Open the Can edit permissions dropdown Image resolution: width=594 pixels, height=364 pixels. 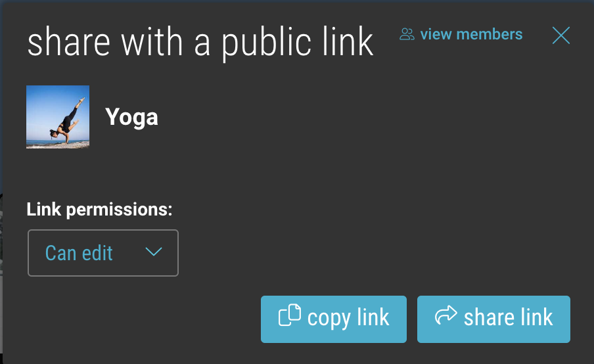click(x=103, y=253)
